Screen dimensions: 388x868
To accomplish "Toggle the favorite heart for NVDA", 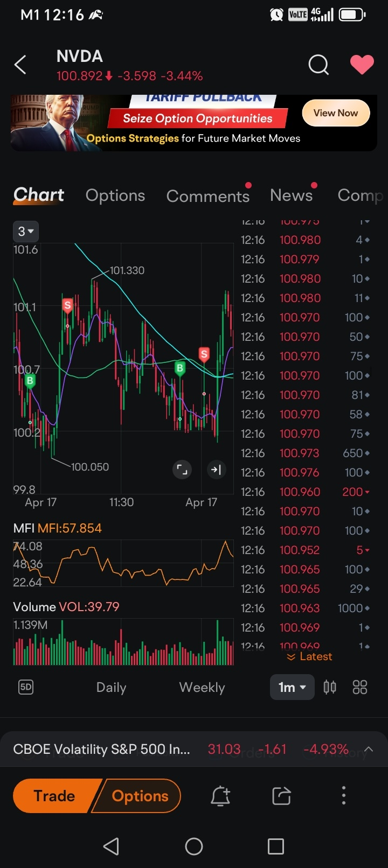I will click(x=362, y=65).
